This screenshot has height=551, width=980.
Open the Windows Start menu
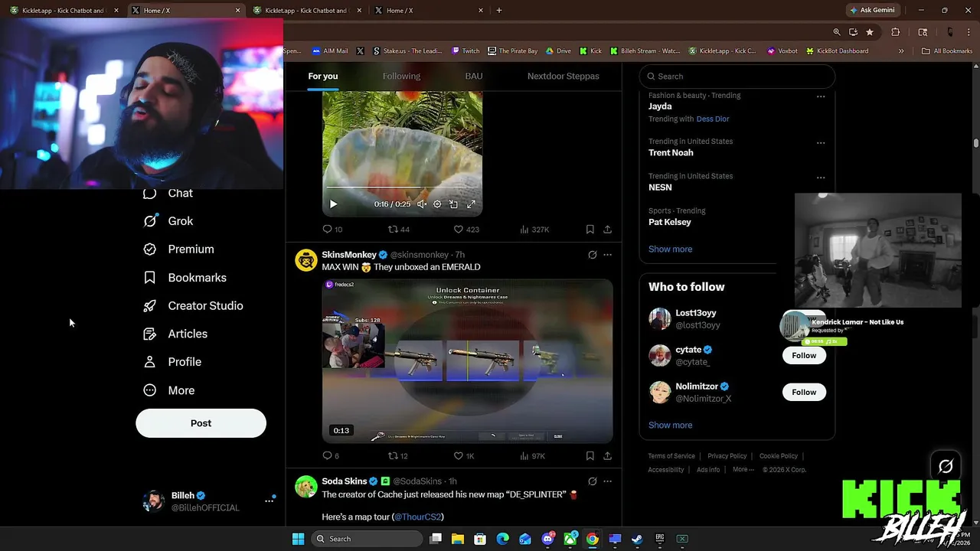(298, 539)
